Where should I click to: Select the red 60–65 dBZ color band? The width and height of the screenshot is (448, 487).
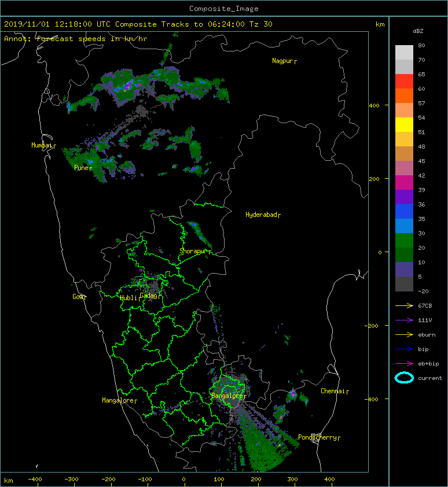pyautogui.click(x=404, y=82)
